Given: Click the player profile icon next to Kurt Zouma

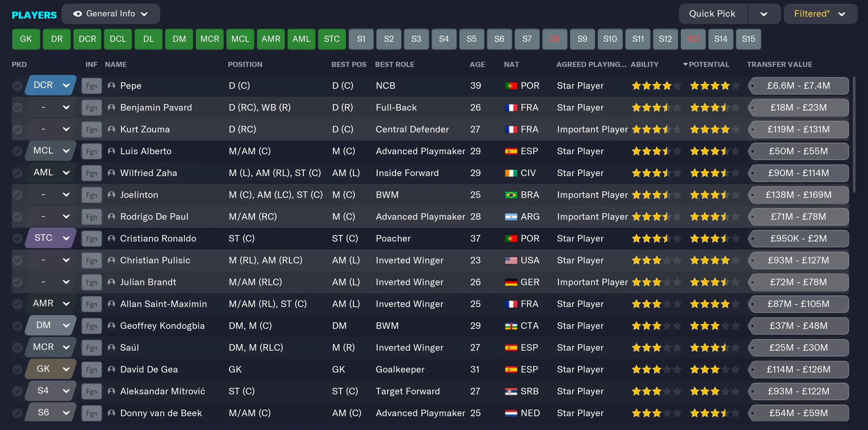Looking at the screenshot, I should click(x=111, y=129).
